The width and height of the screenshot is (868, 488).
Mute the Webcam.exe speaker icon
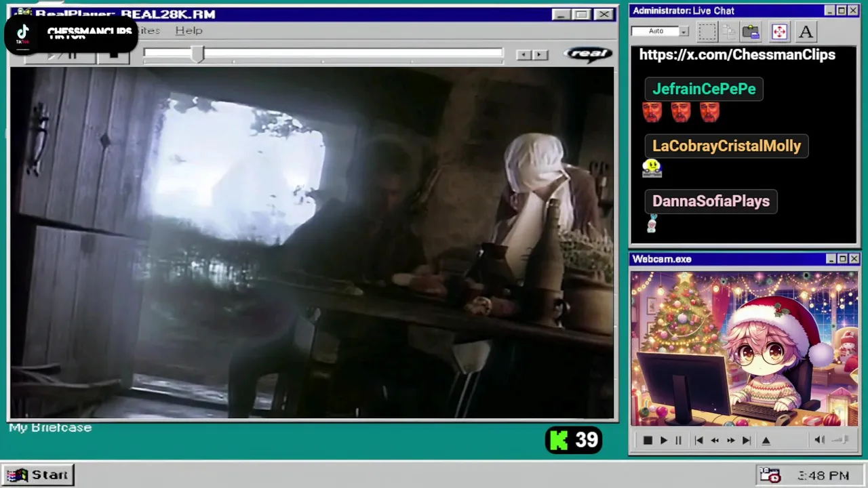pos(819,440)
